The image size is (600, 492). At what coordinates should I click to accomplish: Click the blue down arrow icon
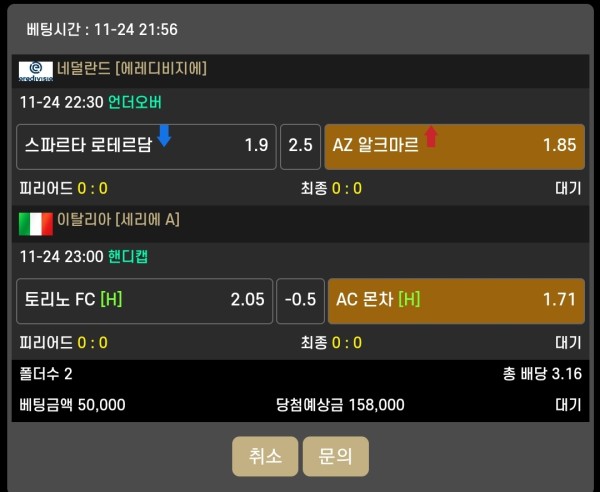point(165,136)
